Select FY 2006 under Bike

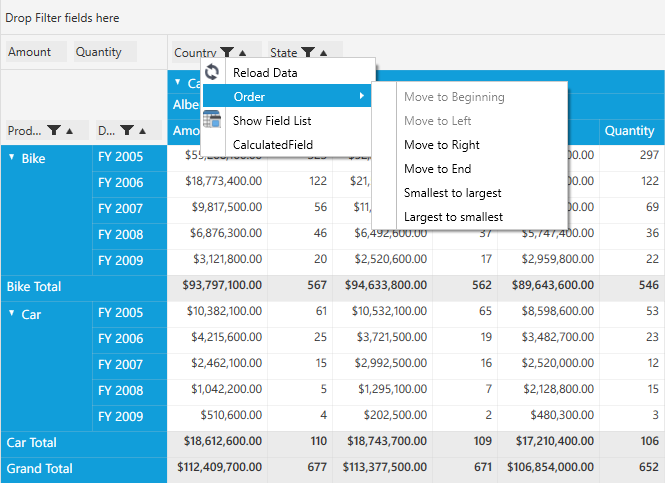pos(129,183)
